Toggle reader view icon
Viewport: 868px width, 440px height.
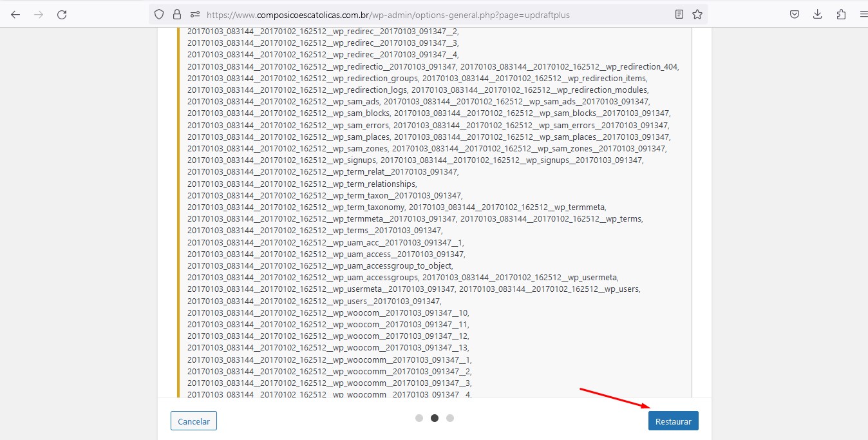679,14
